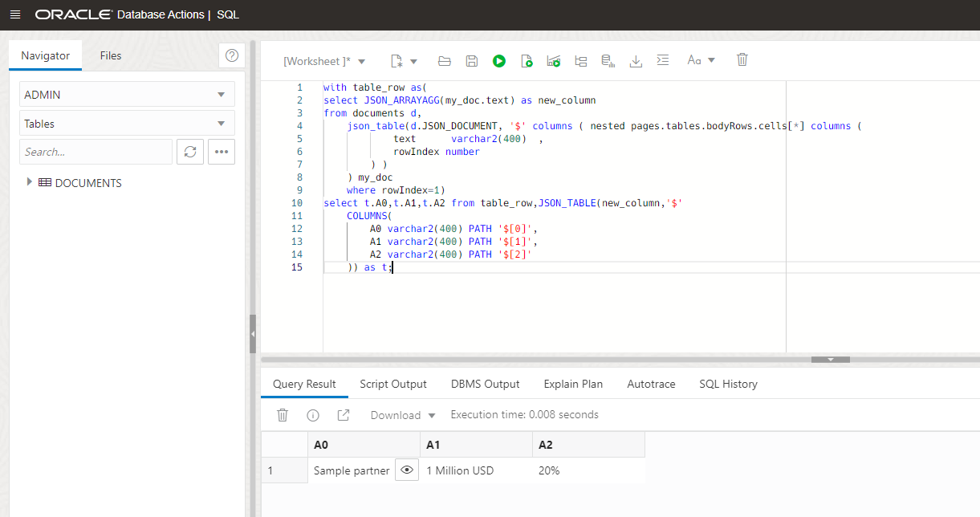Viewport: 980px width, 517px height.
Task: Click into the Search field in the Navigator
Action: [x=96, y=151]
